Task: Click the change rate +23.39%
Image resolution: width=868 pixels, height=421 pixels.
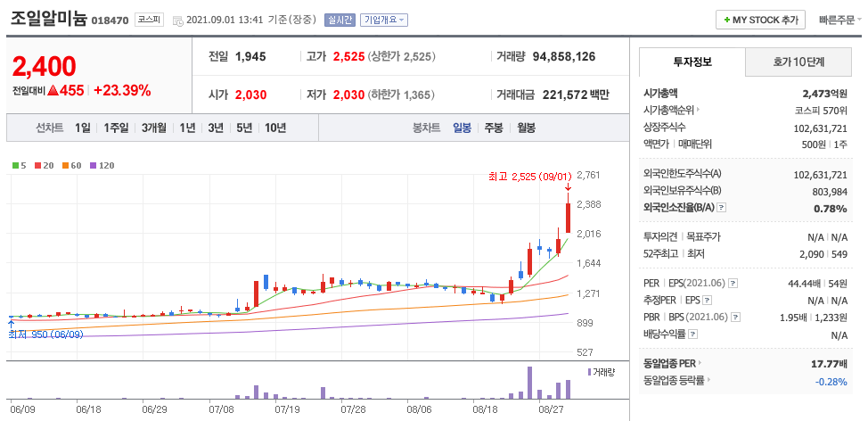Action: [x=122, y=91]
